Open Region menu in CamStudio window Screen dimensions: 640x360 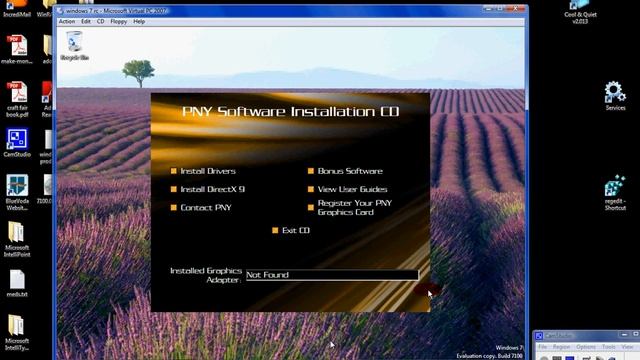coord(561,347)
